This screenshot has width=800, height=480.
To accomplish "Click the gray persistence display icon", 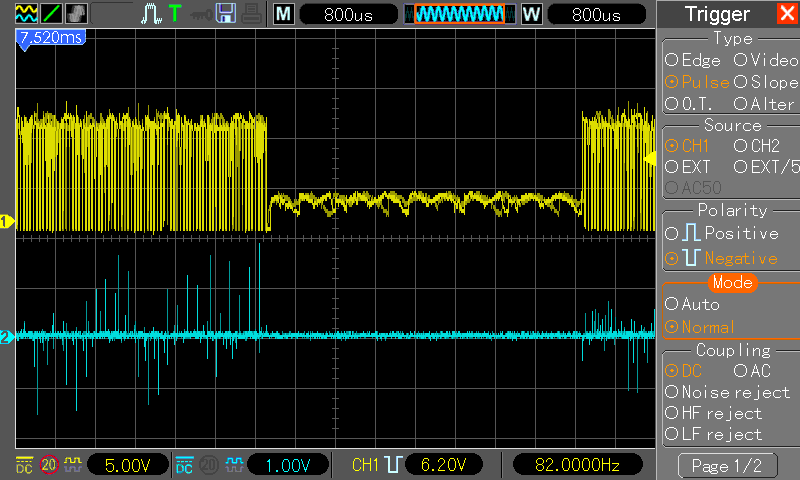I will (x=76, y=13).
